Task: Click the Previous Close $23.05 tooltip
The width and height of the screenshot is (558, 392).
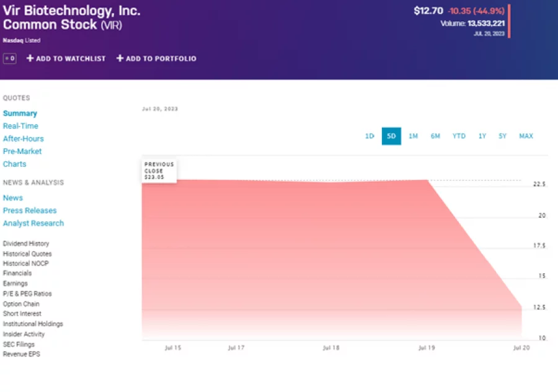Action: [159, 169]
